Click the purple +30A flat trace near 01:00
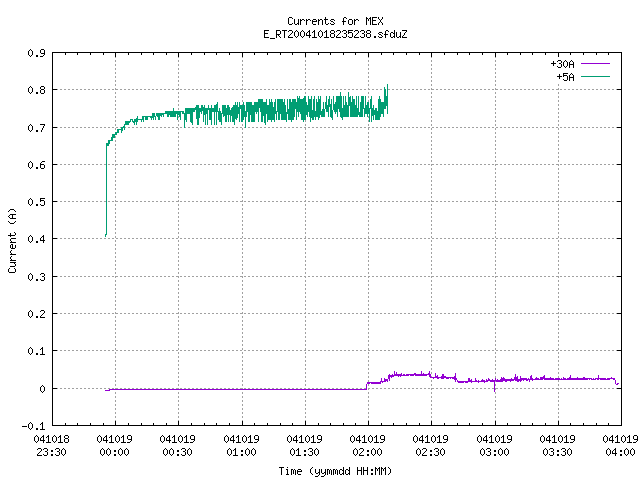The width and height of the screenshot is (640, 480). point(242,389)
